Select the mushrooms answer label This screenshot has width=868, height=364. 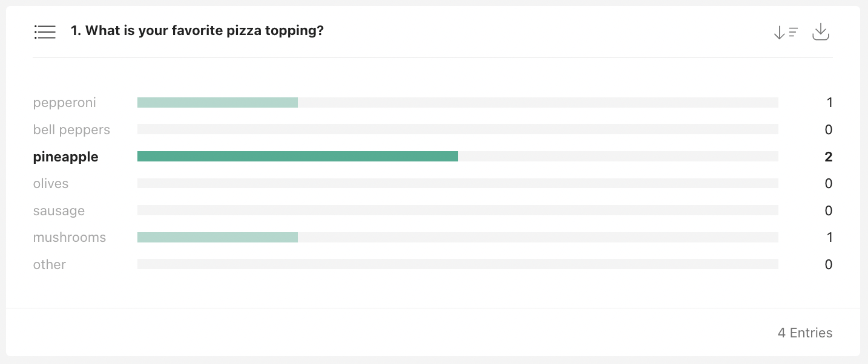click(x=70, y=238)
